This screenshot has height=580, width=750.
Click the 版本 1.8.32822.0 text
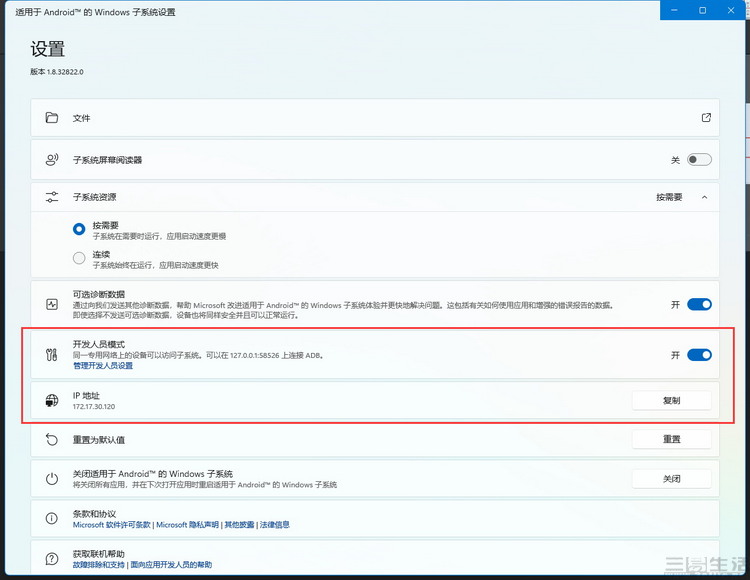[x=57, y=72]
